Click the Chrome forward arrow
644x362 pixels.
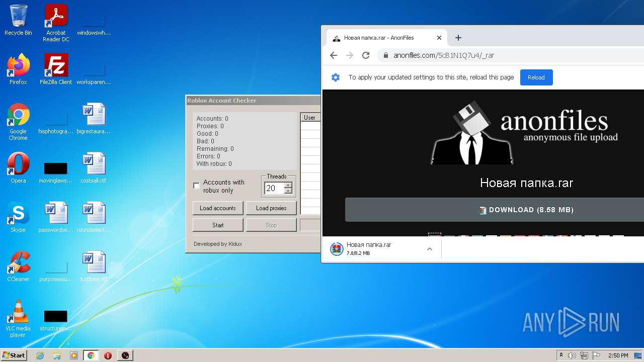click(x=350, y=55)
